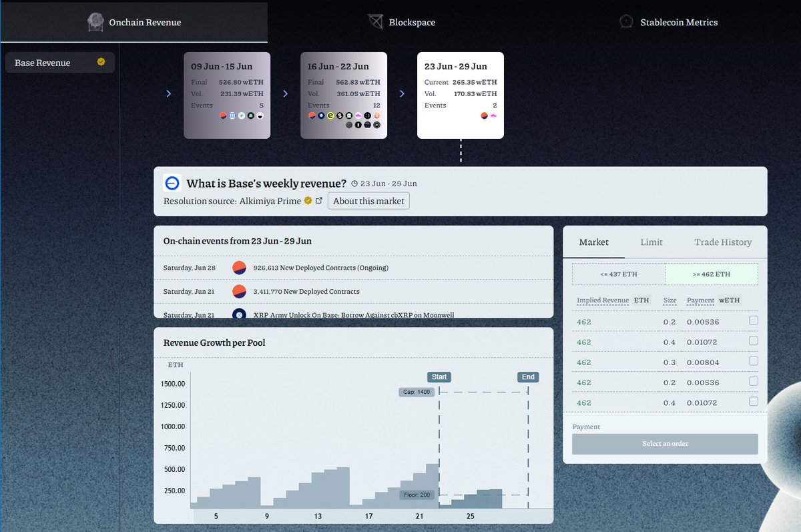Toggle the >= 462 ETH side selector
801x532 pixels.
(x=712, y=274)
